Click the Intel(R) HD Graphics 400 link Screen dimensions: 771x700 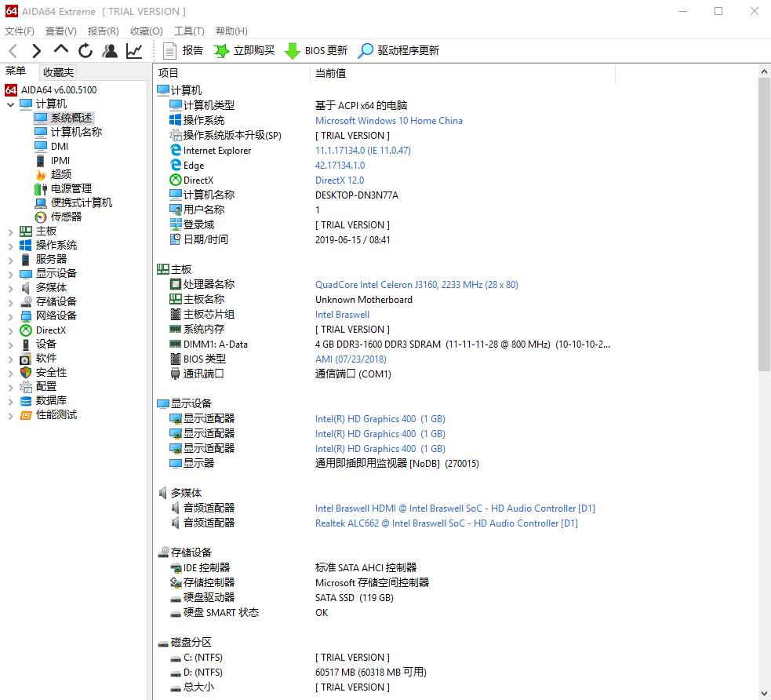pyautogui.click(x=363, y=418)
